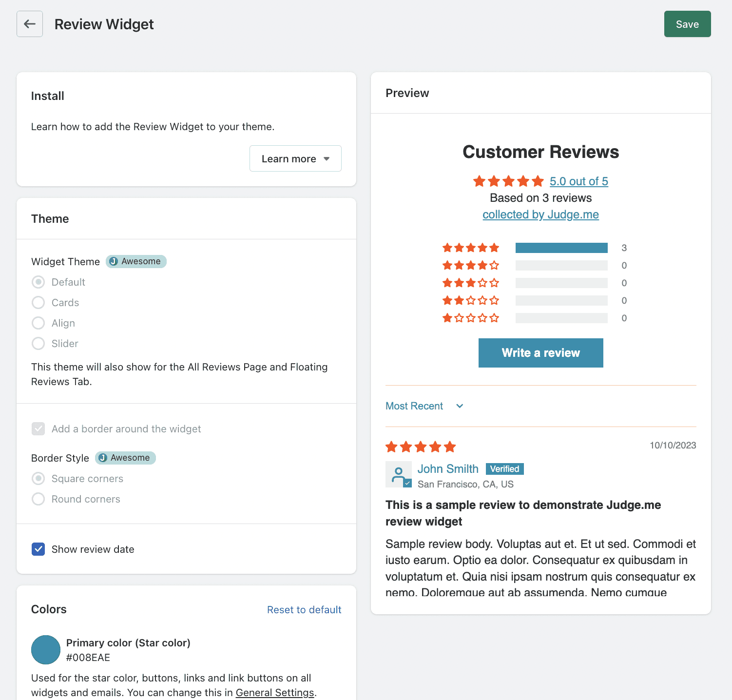Open the Learn more dropdown
Screen dimensions: 732x700
point(295,158)
